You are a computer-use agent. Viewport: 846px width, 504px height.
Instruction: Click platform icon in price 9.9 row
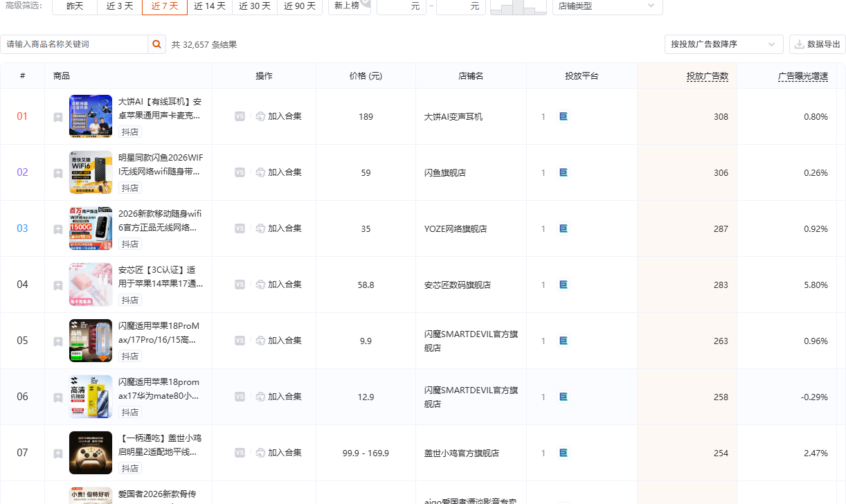(x=564, y=341)
